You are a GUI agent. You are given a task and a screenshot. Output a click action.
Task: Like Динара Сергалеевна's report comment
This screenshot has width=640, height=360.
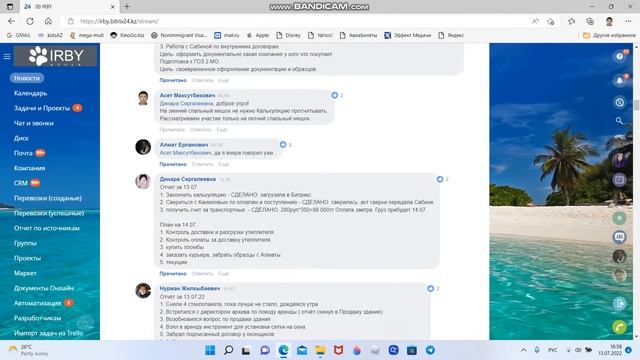click(440, 179)
